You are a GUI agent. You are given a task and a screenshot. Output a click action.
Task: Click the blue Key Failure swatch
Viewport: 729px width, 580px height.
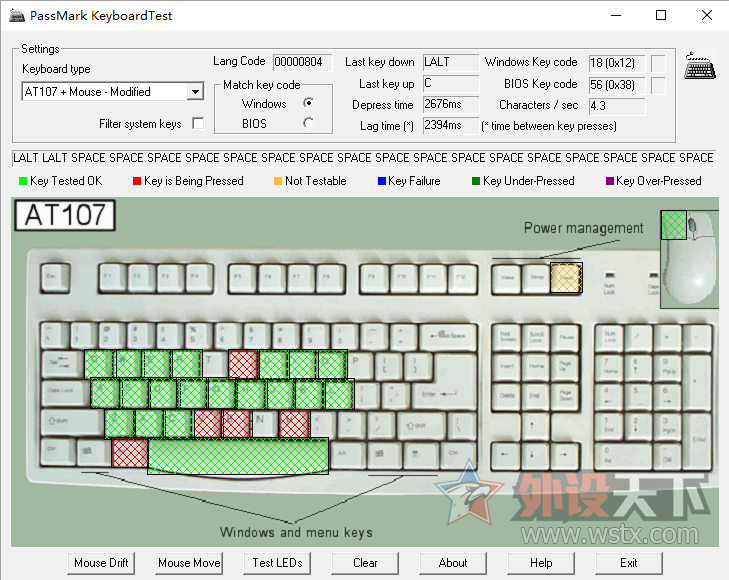click(382, 181)
